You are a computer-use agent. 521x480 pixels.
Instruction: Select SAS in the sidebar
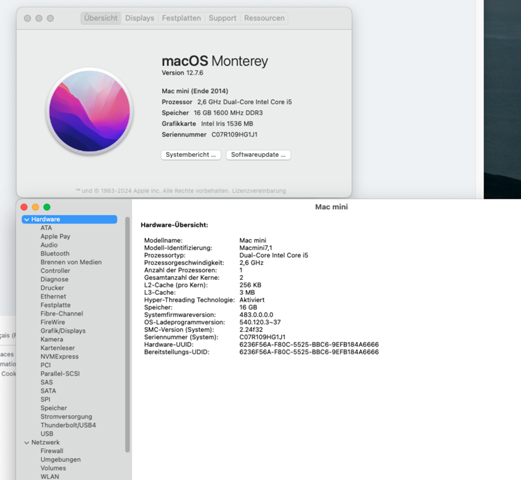(x=47, y=382)
